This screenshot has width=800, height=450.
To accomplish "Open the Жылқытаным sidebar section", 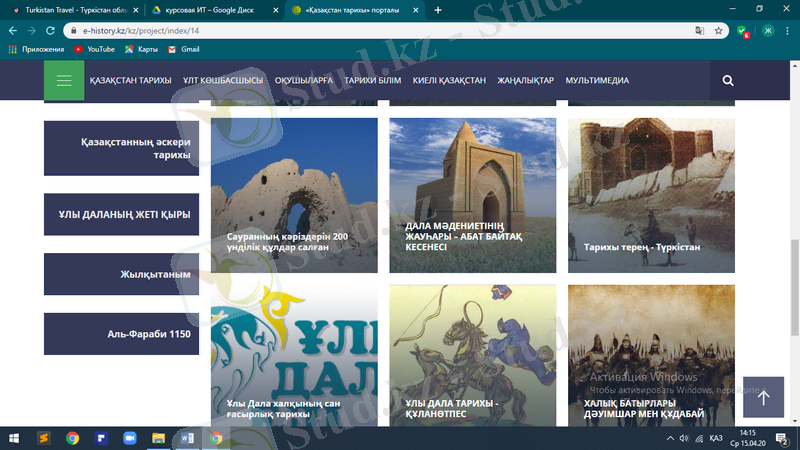I will [121, 274].
